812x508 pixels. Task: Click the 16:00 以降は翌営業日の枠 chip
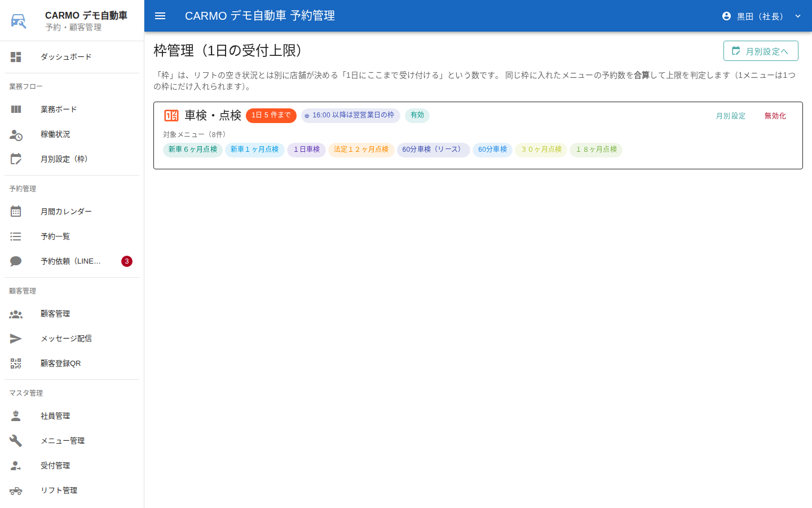(x=351, y=115)
